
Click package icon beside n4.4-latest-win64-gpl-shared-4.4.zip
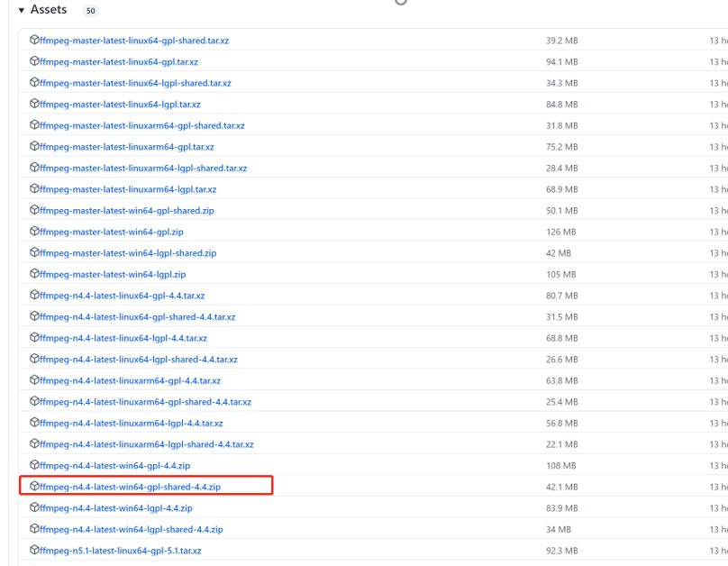click(34, 486)
